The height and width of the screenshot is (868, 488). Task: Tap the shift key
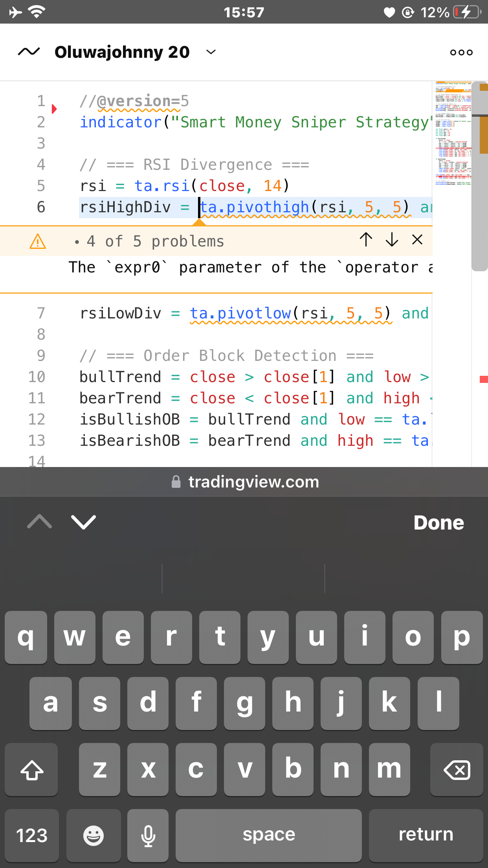pos(31,769)
